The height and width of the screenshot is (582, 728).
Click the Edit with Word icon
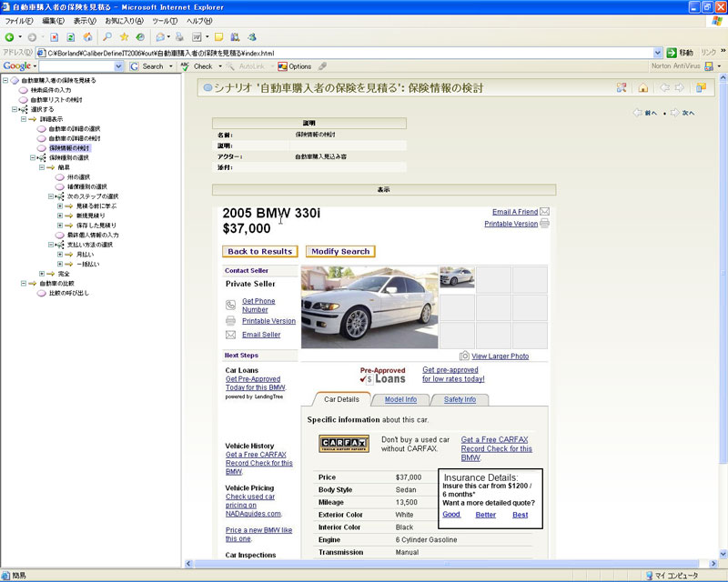click(x=197, y=37)
